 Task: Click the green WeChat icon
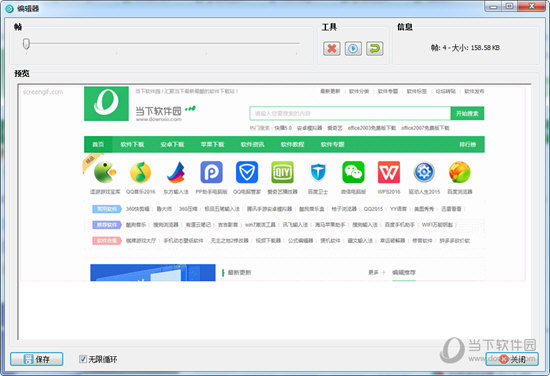coord(353,172)
